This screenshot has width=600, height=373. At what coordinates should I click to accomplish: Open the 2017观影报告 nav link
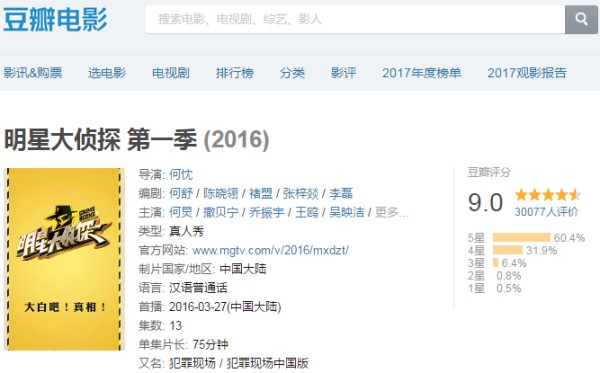click(527, 73)
